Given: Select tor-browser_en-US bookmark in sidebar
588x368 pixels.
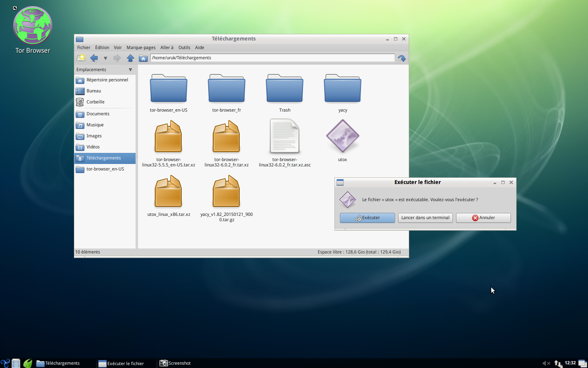Looking at the screenshot, I should 105,169.
